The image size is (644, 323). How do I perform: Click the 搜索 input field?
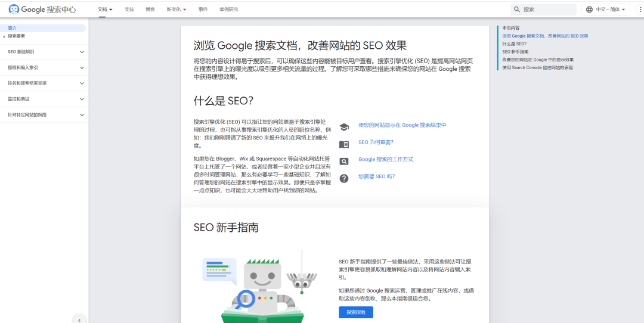[x=543, y=10]
